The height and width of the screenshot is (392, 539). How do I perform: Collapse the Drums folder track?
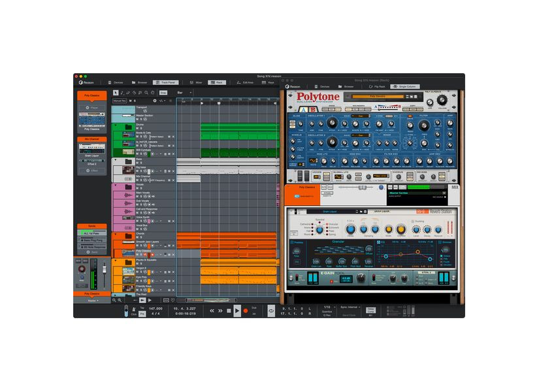(116, 125)
